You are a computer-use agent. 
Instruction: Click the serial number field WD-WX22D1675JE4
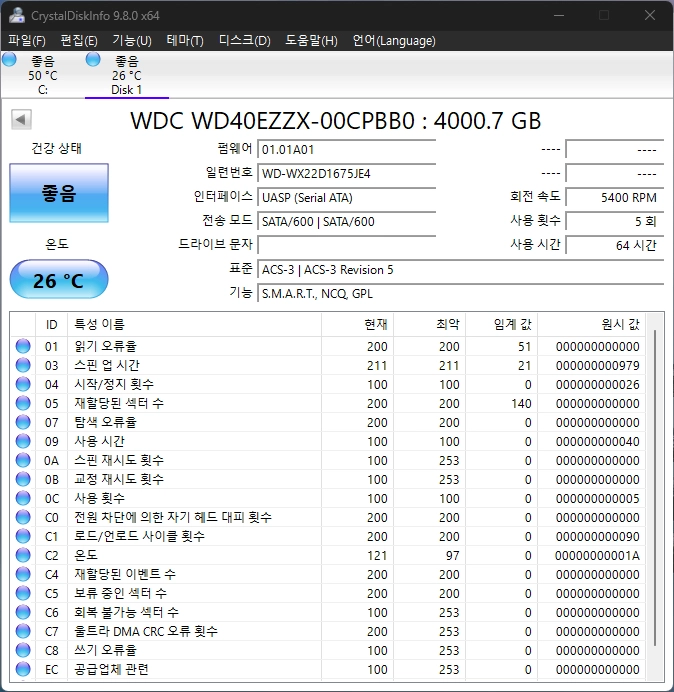coord(346,173)
